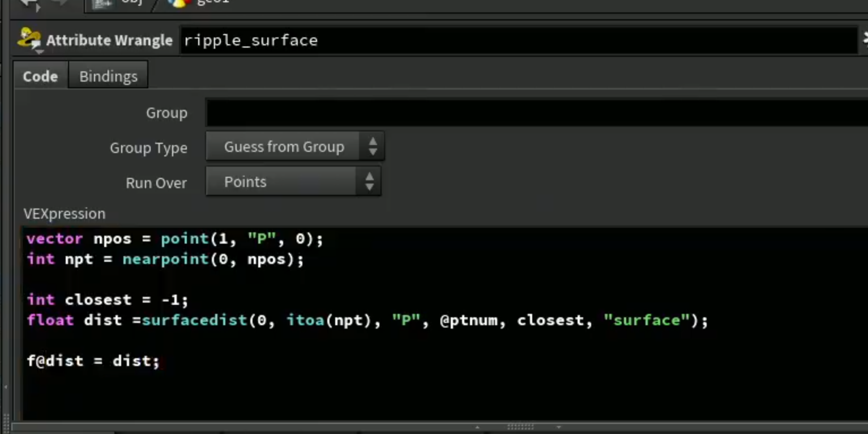
Task: Open the Group Type dropdown
Action: [x=295, y=147]
